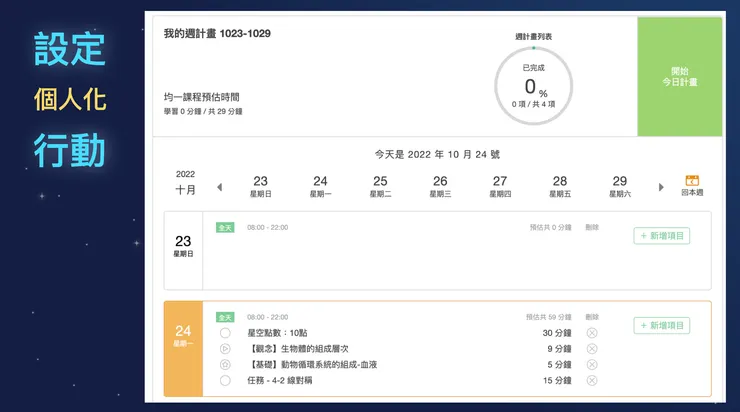Image resolution: width=740 pixels, height=412 pixels.
Task: Open the 週計畫列表 link
Action: pos(533,36)
